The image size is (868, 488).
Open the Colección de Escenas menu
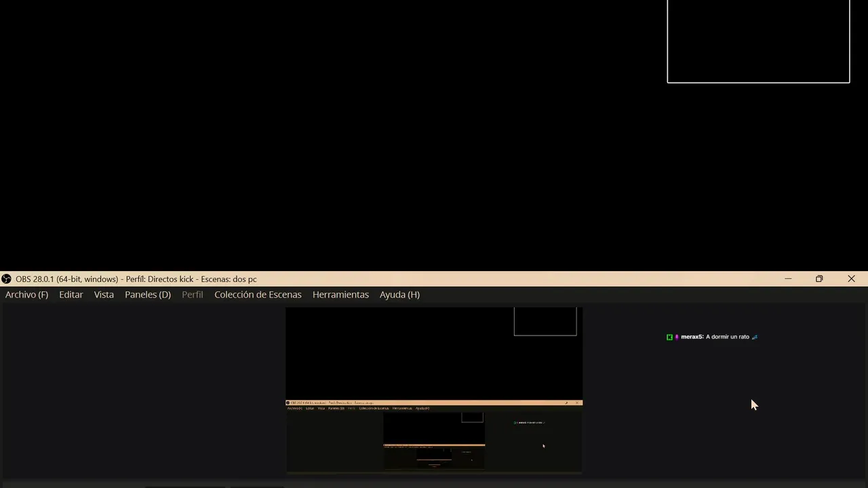[258, 295]
